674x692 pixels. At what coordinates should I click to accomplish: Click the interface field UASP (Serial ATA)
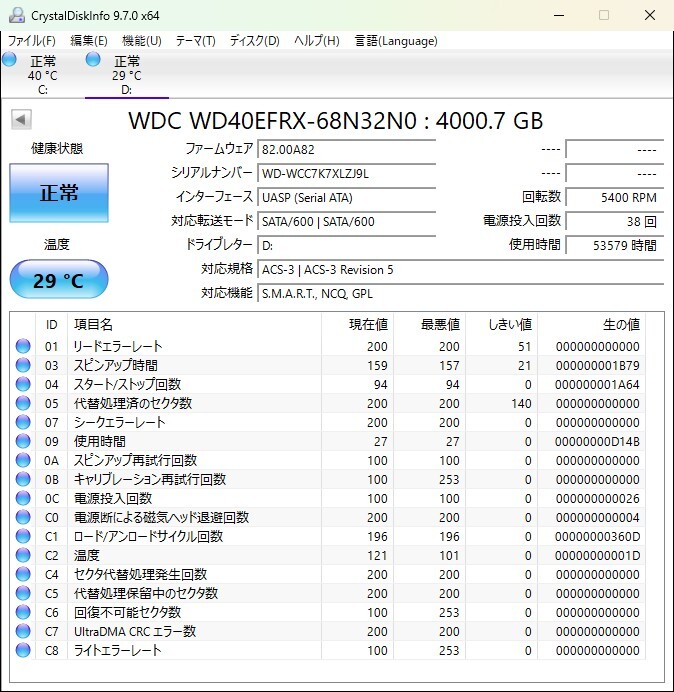(346, 197)
